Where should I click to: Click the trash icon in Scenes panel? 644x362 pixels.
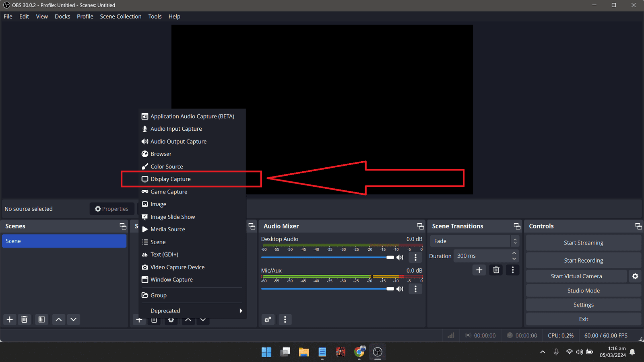tap(25, 319)
